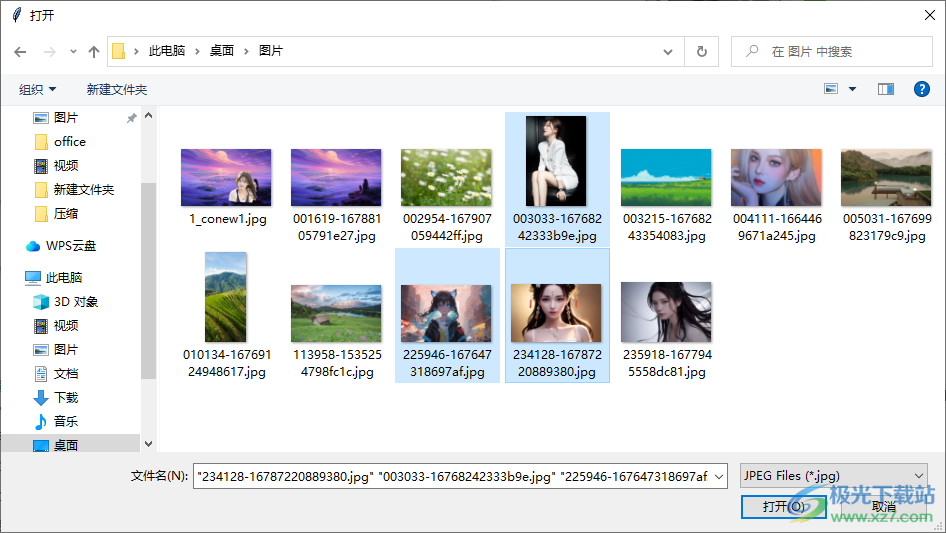Open the JPEG Files type dropdown
Image resolution: width=946 pixels, height=533 pixels.
coord(833,476)
